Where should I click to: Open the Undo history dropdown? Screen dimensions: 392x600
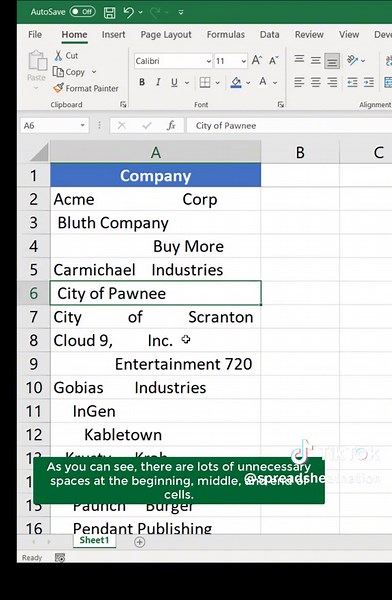(140, 12)
